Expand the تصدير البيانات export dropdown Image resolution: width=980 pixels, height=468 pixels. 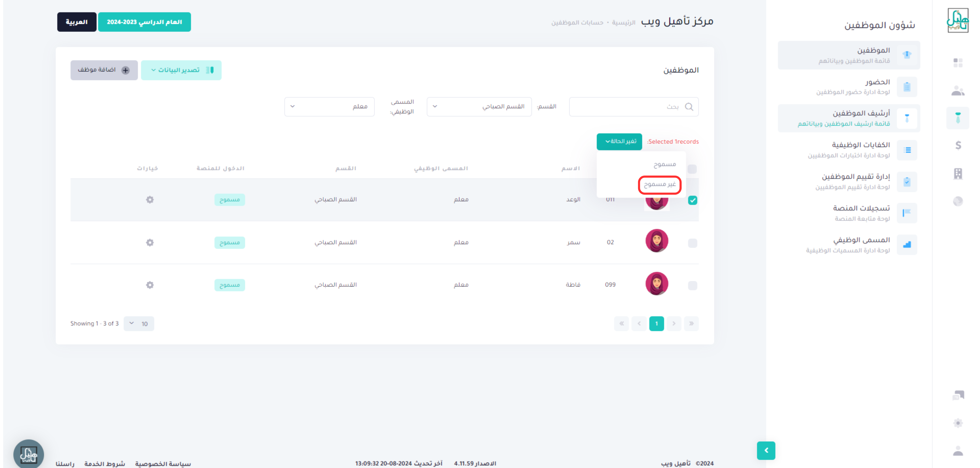coord(181,70)
